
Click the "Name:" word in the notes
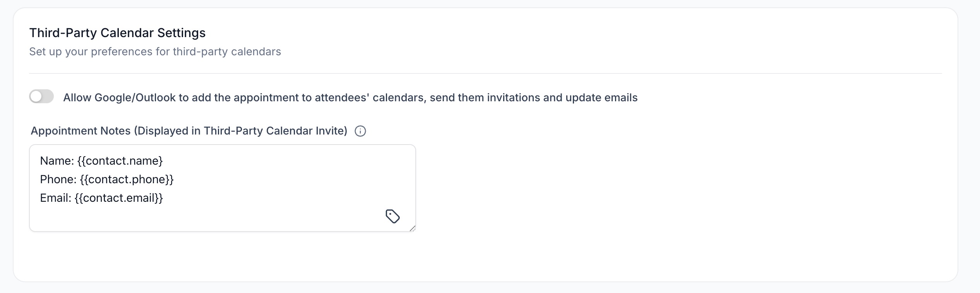pyautogui.click(x=57, y=161)
